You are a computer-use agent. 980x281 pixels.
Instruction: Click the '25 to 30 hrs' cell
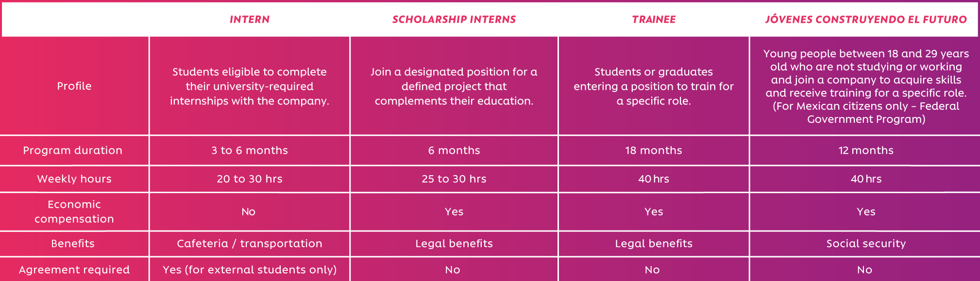coord(454,179)
